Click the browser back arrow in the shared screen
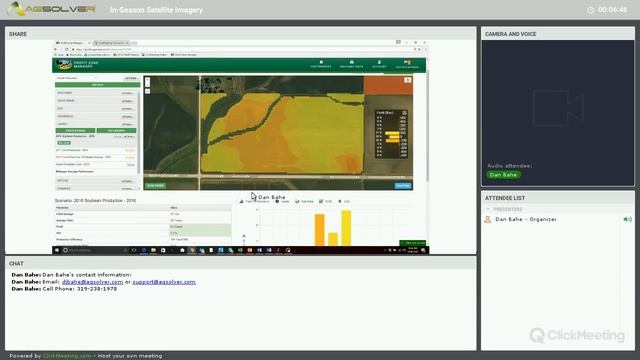Image resolution: width=640 pixels, height=360 pixels. coord(56,49)
